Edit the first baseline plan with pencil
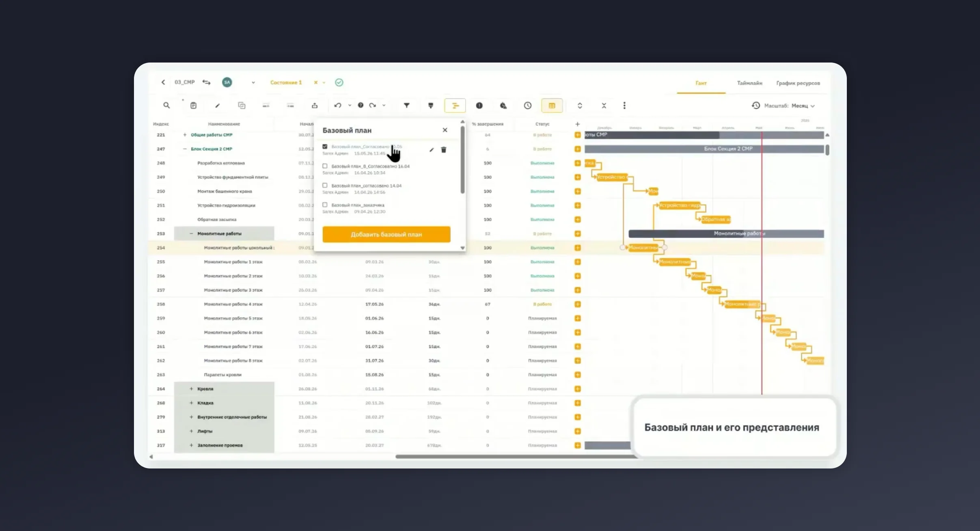Viewport: 980px width, 531px height. click(x=432, y=150)
